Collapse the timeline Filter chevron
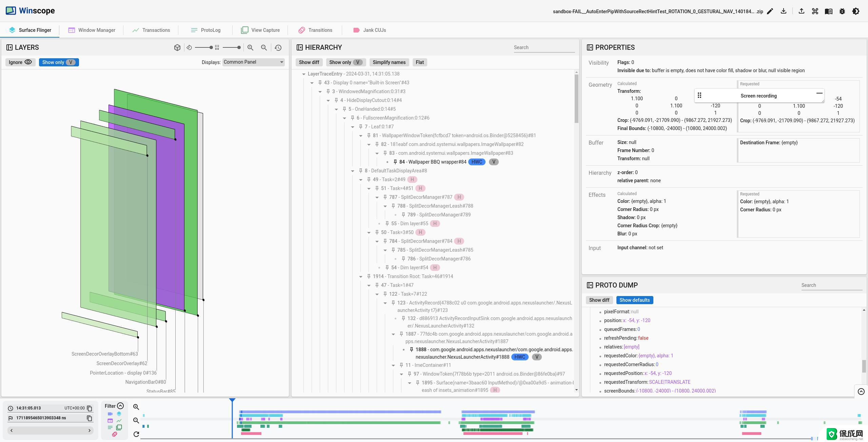The image size is (868, 442). [120, 406]
